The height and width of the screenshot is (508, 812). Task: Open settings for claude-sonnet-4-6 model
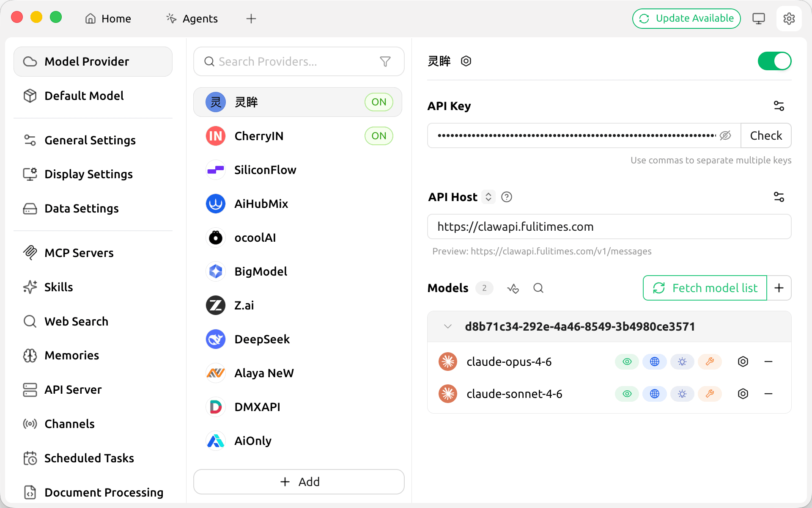(x=743, y=394)
